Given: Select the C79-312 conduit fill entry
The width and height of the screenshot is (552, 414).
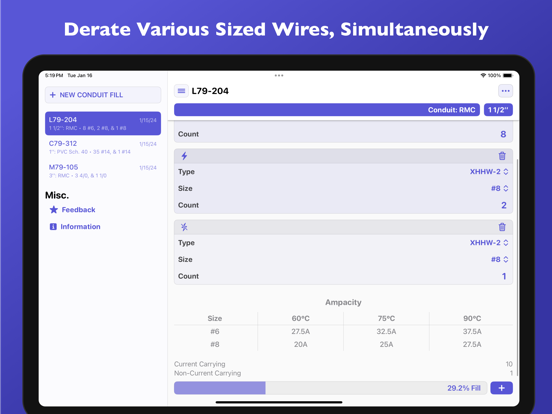Looking at the screenshot, I should pos(103,147).
